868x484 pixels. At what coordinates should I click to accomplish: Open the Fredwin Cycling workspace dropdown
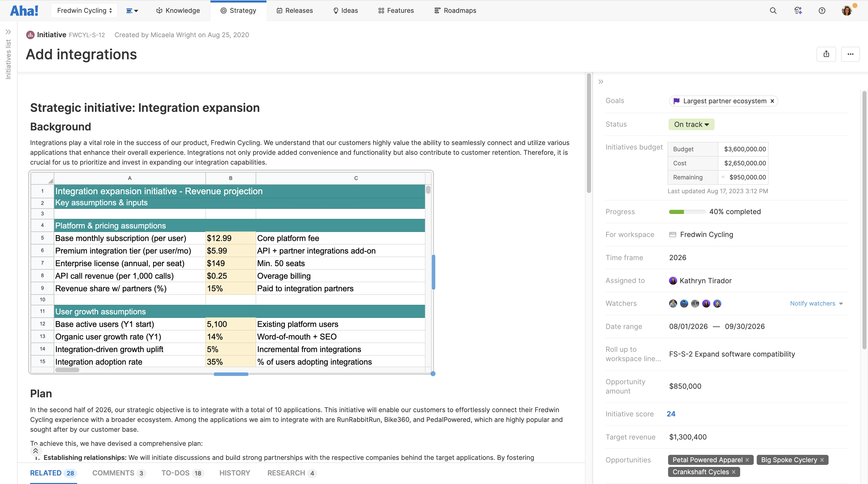pyautogui.click(x=84, y=11)
